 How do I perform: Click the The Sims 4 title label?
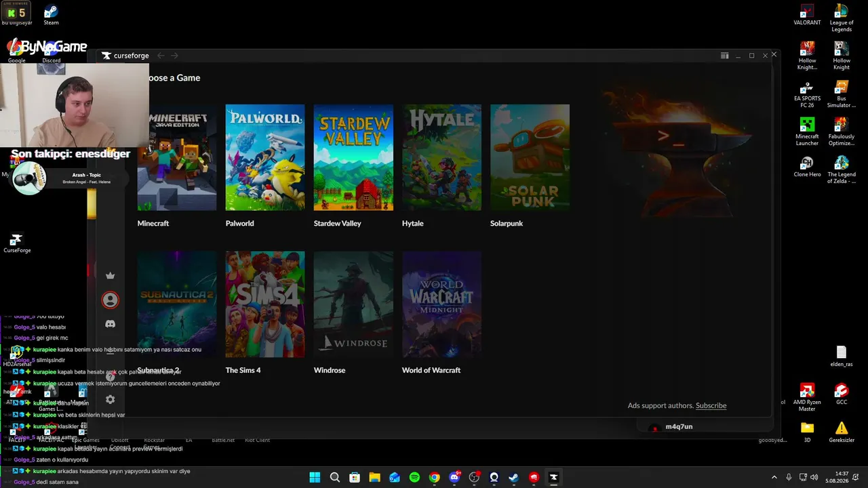point(243,370)
